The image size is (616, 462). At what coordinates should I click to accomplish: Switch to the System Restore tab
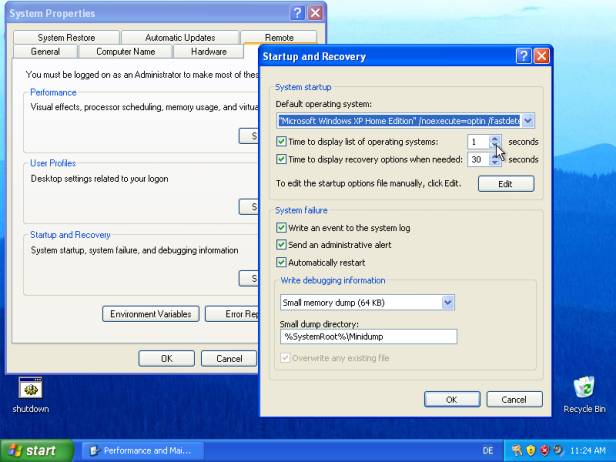66,37
